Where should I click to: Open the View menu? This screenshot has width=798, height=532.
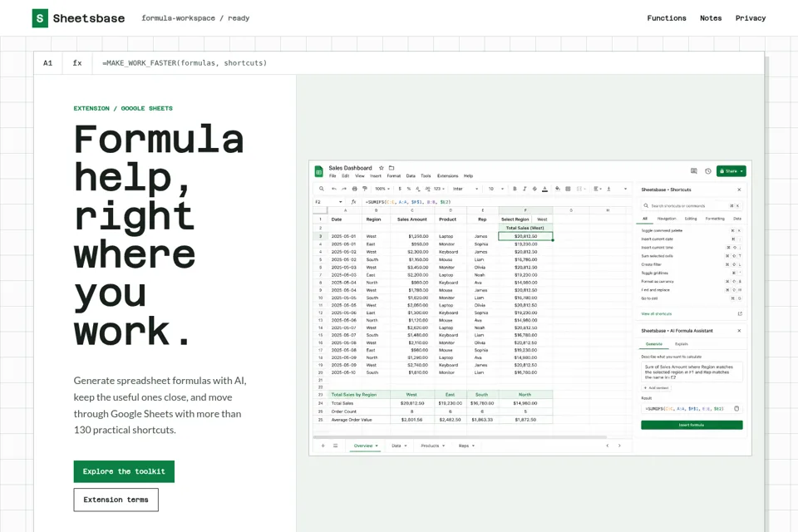click(360, 175)
